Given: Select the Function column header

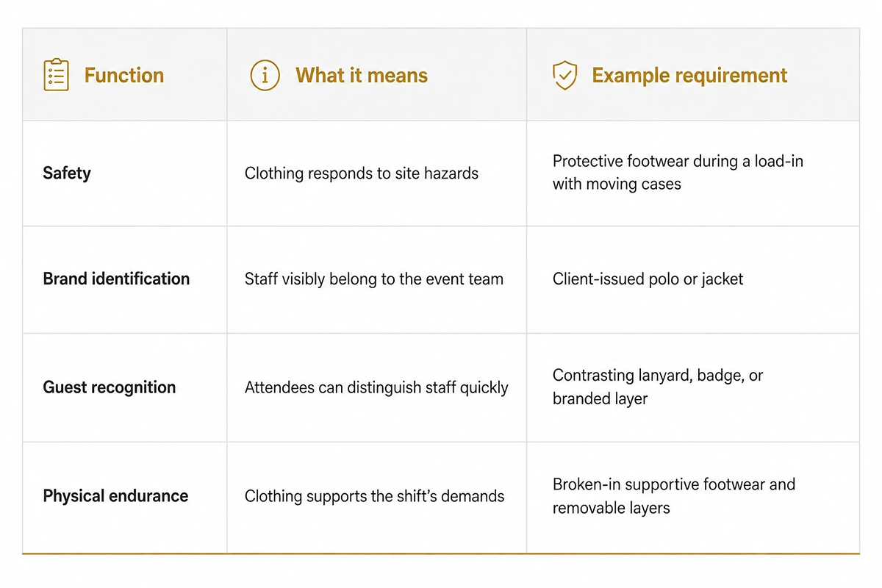Looking at the screenshot, I should click(x=123, y=75).
